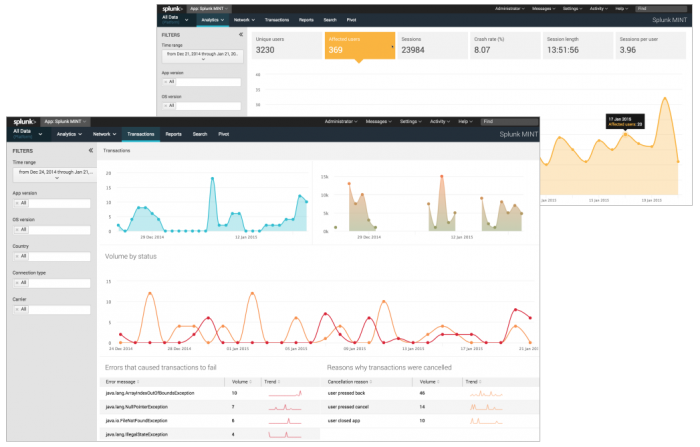The height and width of the screenshot is (447, 700).
Task: Open Settings menu in the Analytics window
Action: (x=572, y=8)
